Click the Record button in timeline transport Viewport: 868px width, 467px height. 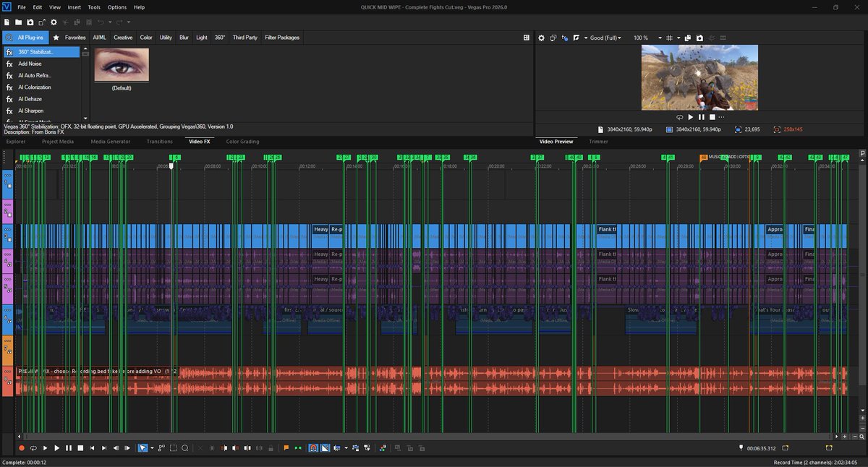pyautogui.click(x=22, y=448)
